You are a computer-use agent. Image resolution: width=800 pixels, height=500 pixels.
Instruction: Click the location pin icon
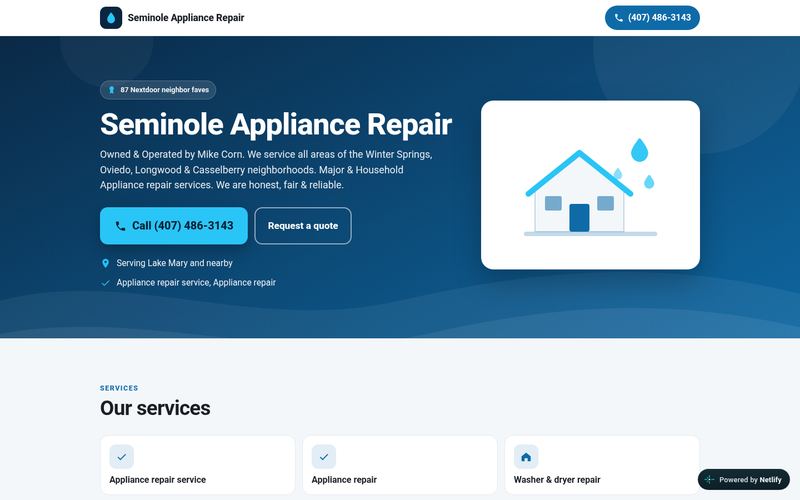[105, 263]
